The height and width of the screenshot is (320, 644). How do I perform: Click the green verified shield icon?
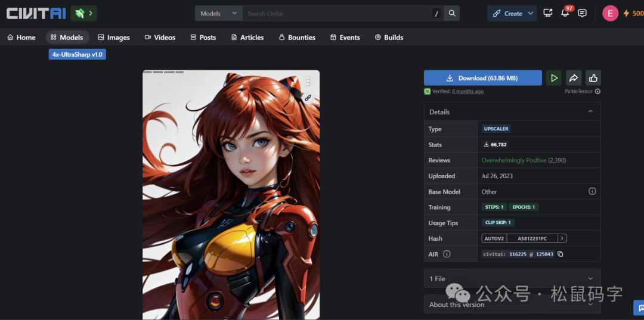point(427,92)
